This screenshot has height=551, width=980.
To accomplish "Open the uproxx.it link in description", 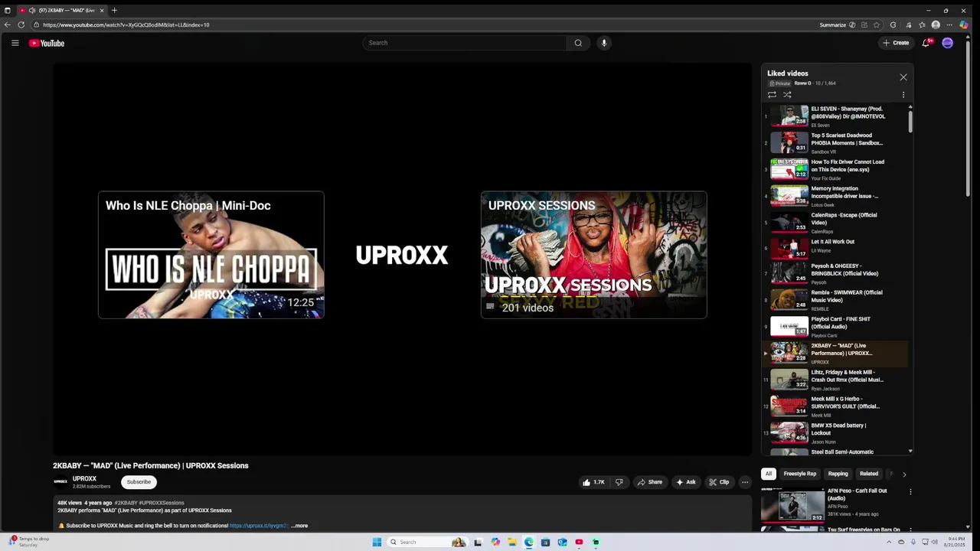I will [259, 526].
